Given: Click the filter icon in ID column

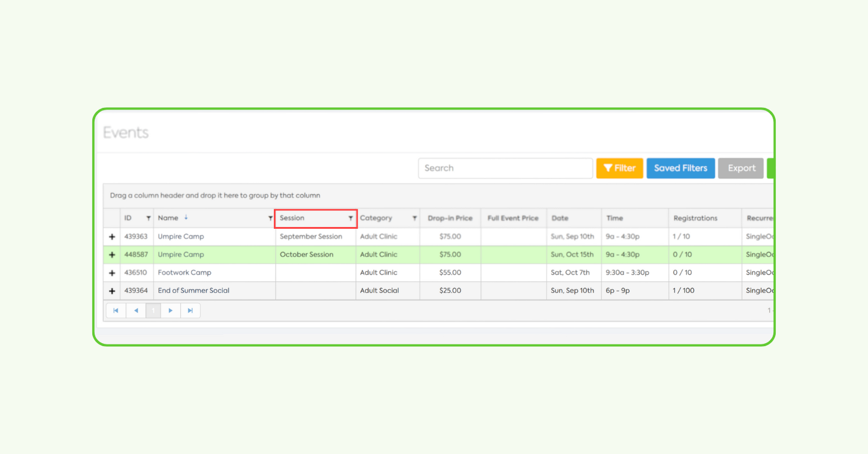Looking at the screenshot, I should pos(148,219).
